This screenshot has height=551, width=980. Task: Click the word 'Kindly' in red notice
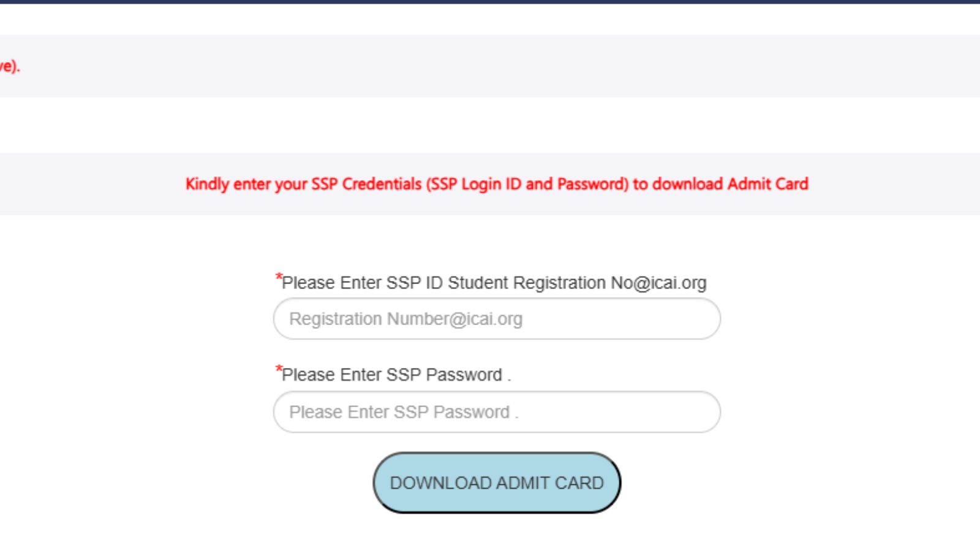(x=207, y=184)
